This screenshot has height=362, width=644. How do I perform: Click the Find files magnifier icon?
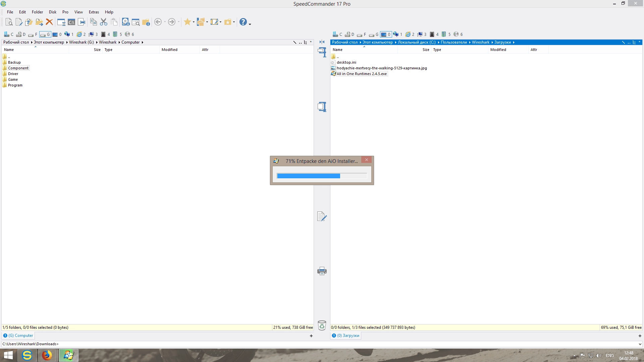coord(136,22)
